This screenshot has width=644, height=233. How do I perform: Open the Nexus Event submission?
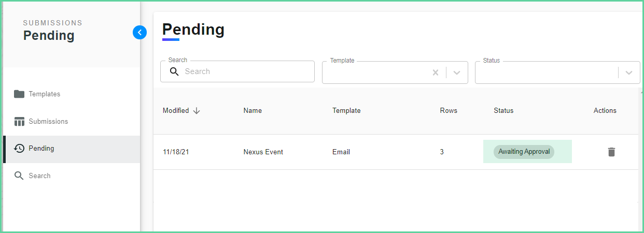pyautogui.click(x=263, y=152)
